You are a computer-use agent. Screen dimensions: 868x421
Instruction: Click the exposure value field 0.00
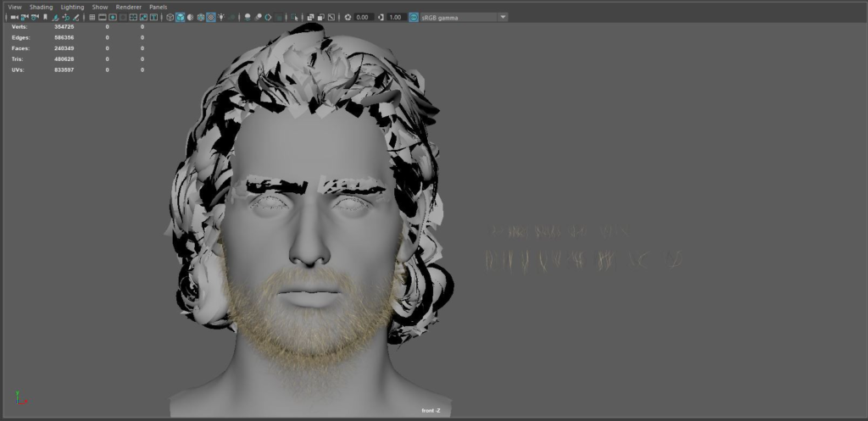(362, 17)
